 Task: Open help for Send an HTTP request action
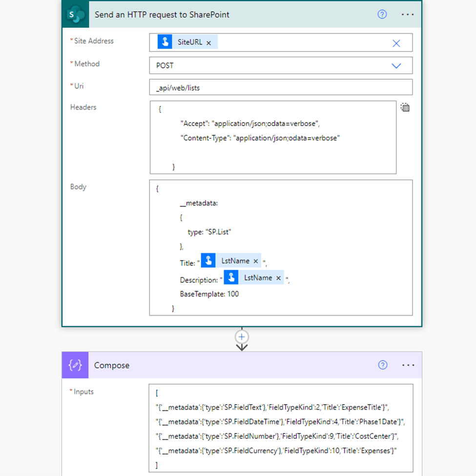pos(382,14)
